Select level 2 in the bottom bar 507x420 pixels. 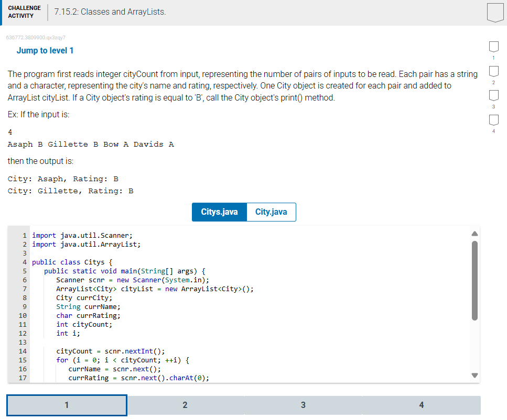coord(185,405)
